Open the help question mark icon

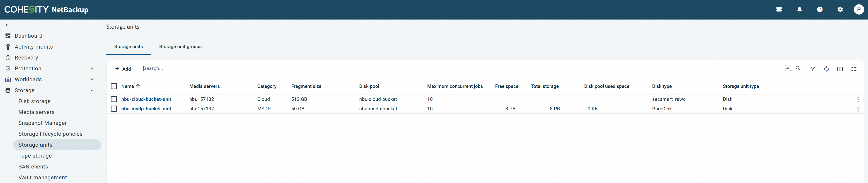(820, 10)
